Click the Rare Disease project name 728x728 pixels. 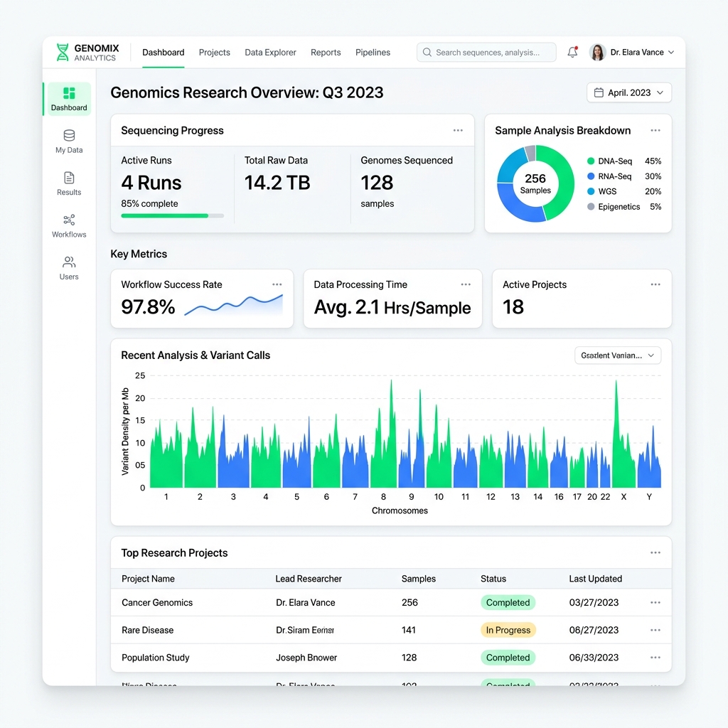(148, 630)
